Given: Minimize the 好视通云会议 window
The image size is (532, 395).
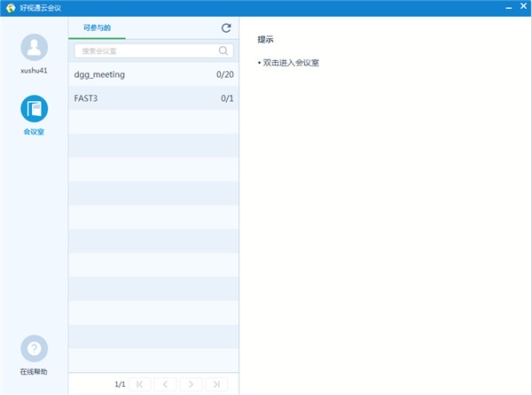Looking at the screenshot, I should coord(495,7).
